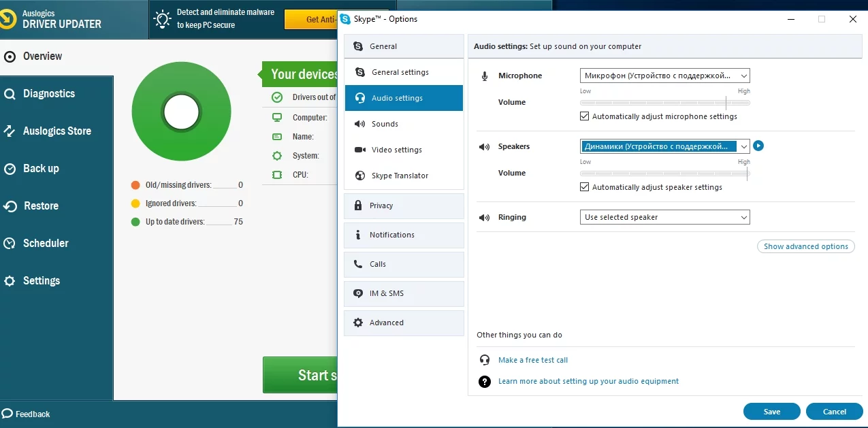Click the headset icon beside test call
The width and height of the screenshot is (868, 428).
pyautogui.click(x=485, y=360)
